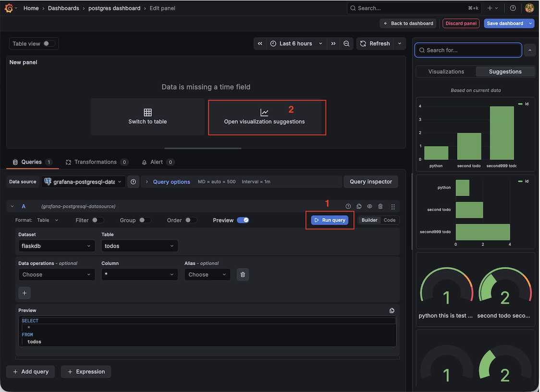540x392 pixels.
Task: Open the Last 6 hours time picker
Action: click(x=296, y=43)
